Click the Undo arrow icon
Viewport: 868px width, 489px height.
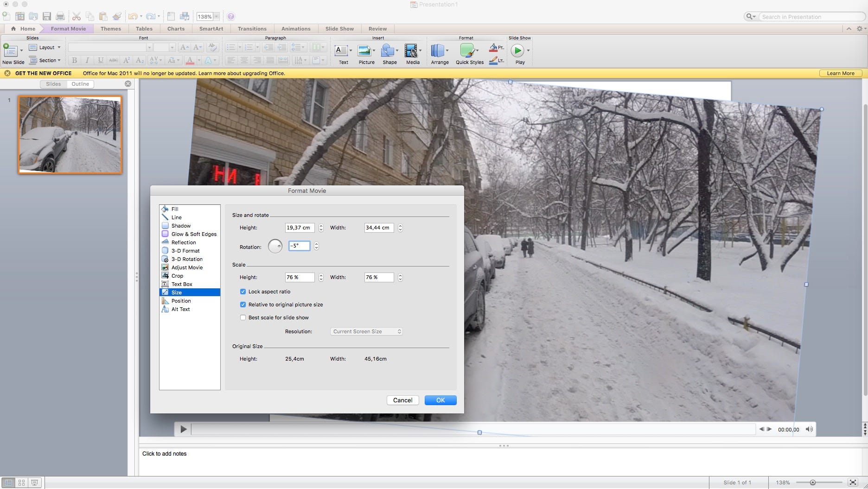pos(133,16)
